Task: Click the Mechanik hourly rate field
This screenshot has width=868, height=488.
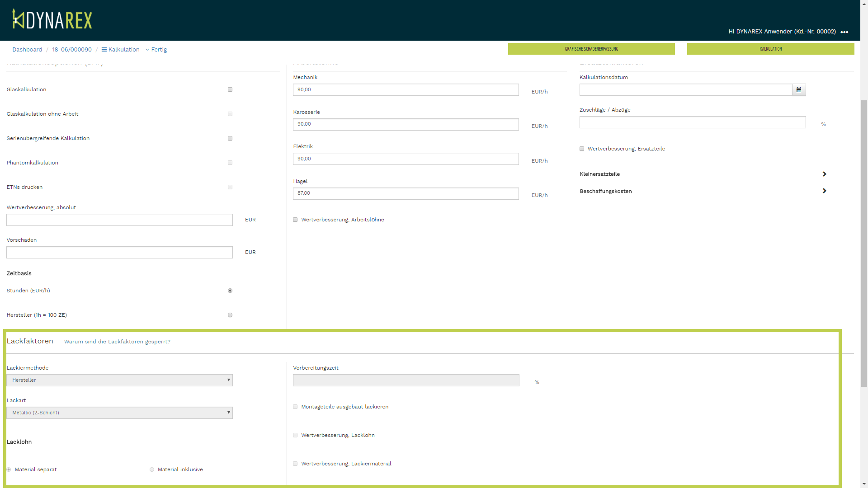Action: pos(406,90)
